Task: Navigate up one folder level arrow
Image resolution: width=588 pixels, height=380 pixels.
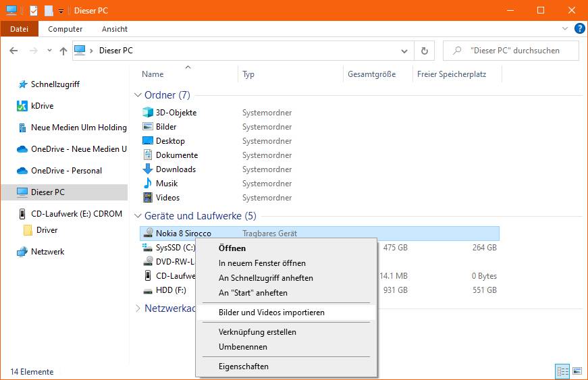Action: (x=63, y=51)
